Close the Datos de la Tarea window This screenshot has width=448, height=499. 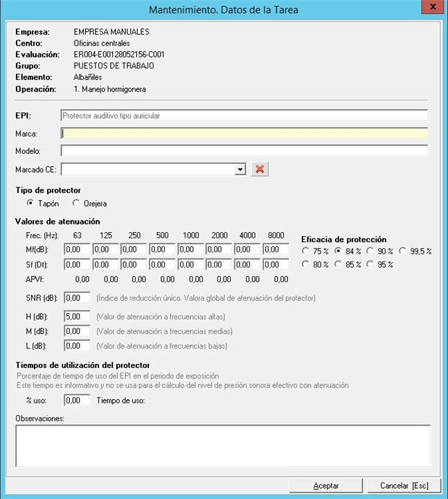tap(432, 7)
